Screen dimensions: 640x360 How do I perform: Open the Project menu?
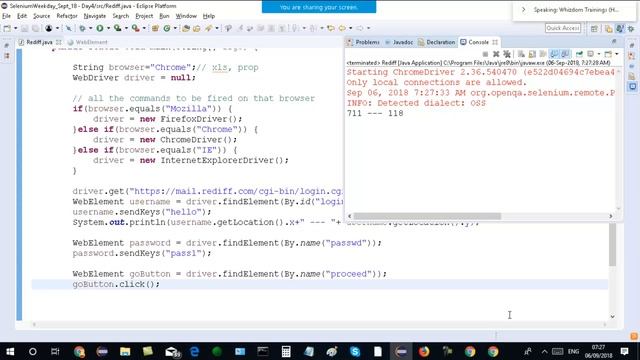click(x=144, y=16)
